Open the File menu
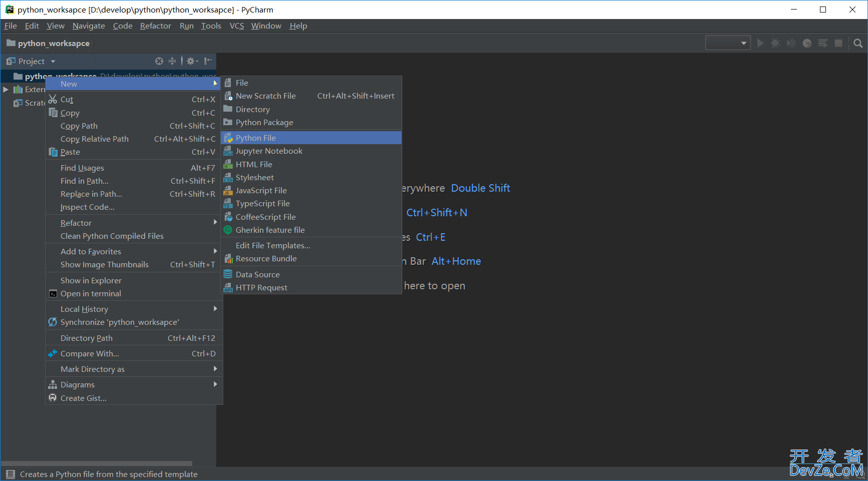This screenshot has width=868, height=481. [x=11, y=26]
